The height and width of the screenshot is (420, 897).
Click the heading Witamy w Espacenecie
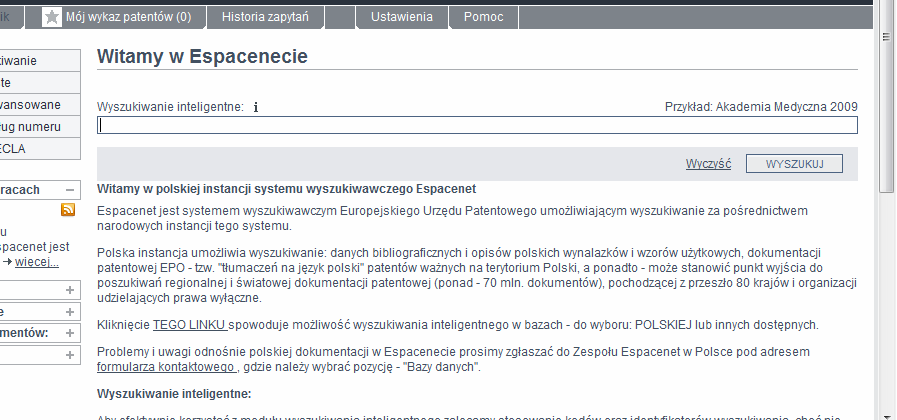(203, 56)
